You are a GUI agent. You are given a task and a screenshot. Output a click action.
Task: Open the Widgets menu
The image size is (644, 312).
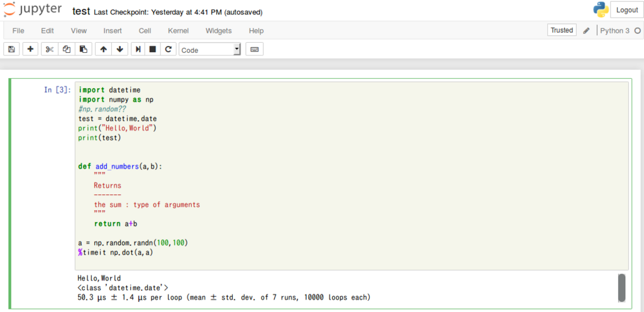click(x=218, y=31)
